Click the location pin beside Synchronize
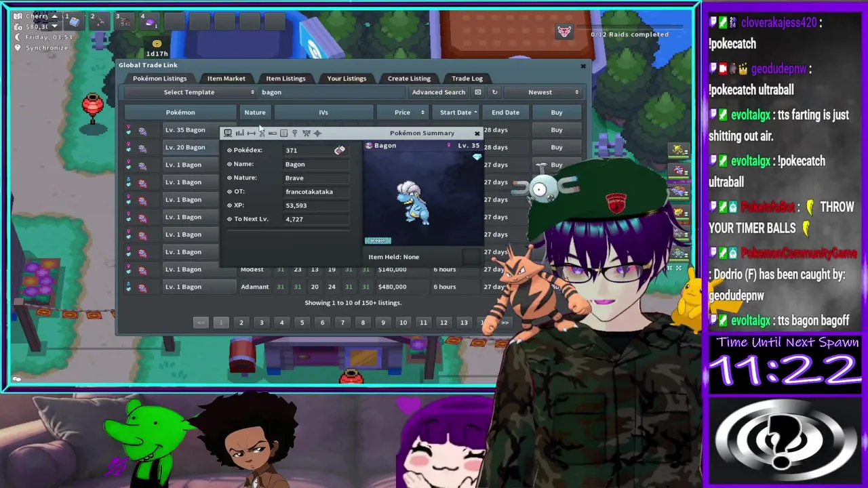The height and width of the screenshot is (488, 868). click(x=18, y=47)
